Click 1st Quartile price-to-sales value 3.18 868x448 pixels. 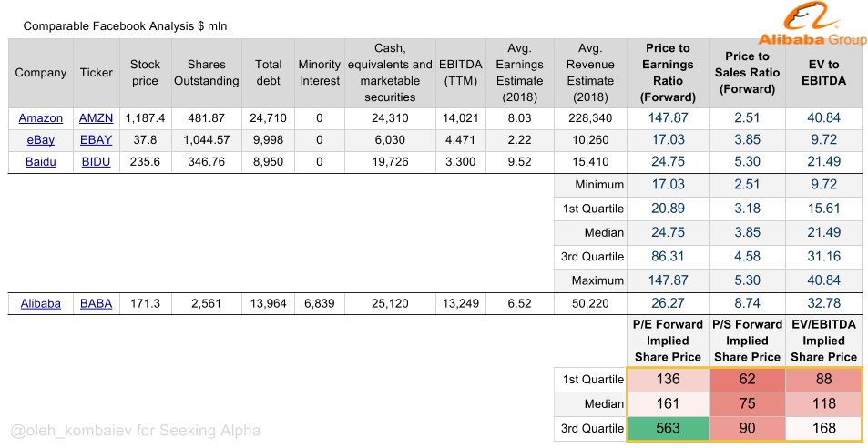click(747, 209)
